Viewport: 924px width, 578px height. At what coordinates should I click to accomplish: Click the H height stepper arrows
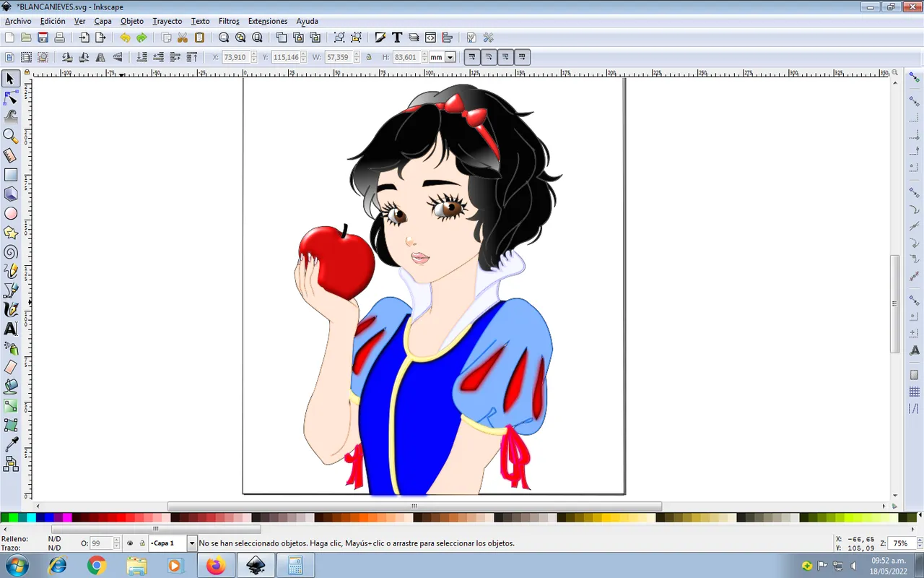425,57
